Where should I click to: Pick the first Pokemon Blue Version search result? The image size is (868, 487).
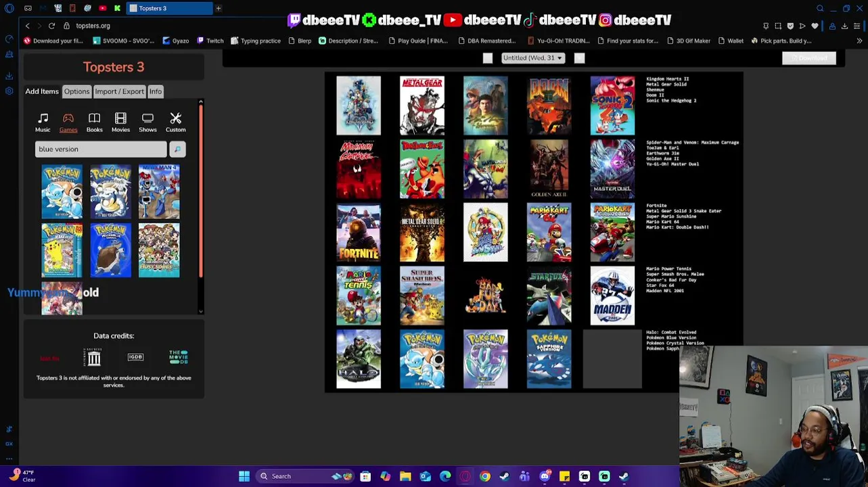[x=62, y=192]
